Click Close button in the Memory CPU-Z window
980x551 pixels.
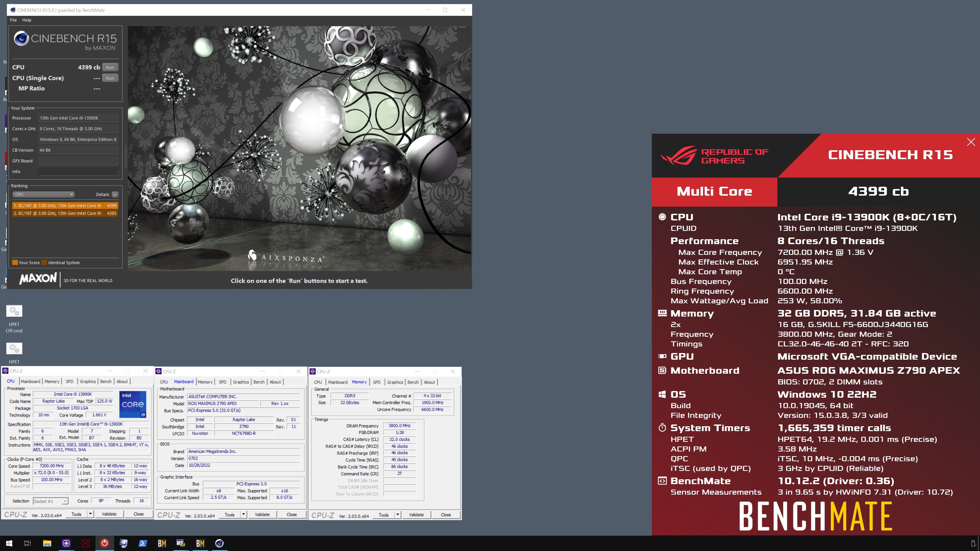[x=446, y=515]
